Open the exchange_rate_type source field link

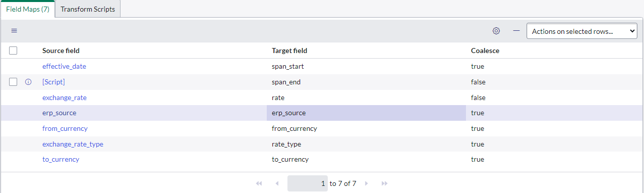pyautogui.click(x=73, y=144)
